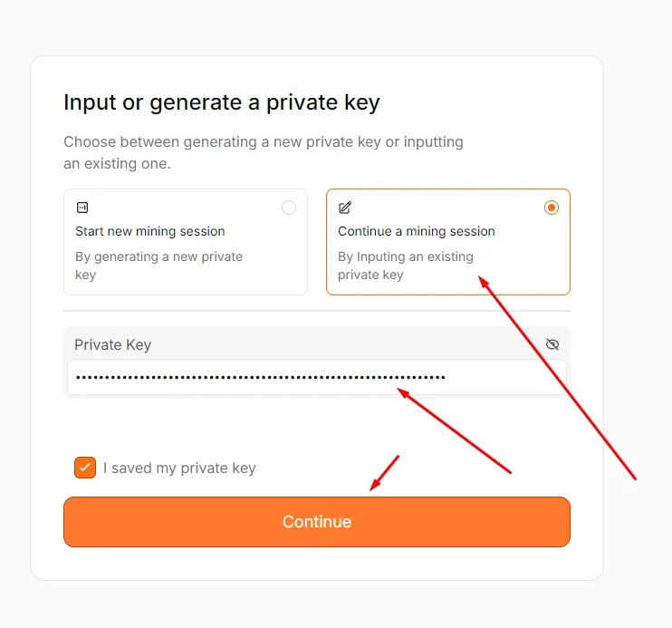Click the Continue a mining session title
Viewport: 672px width, 628px height.
[416, 231]
